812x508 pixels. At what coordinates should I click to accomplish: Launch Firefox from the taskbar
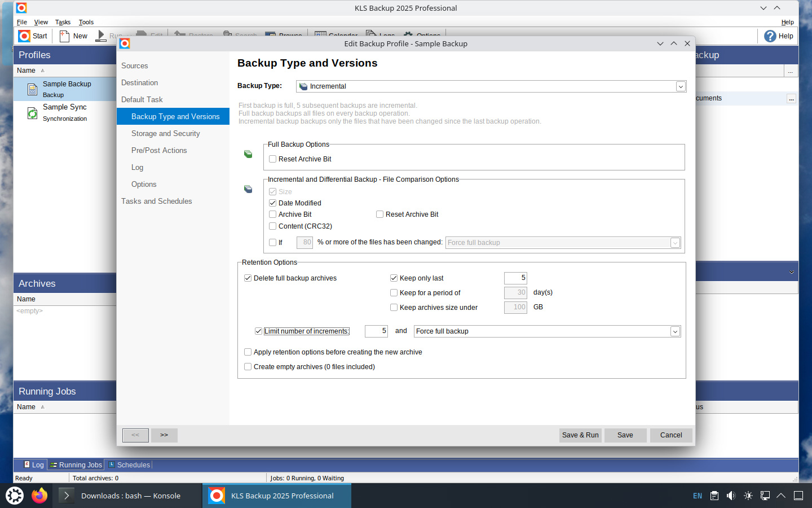coord(39,496)
